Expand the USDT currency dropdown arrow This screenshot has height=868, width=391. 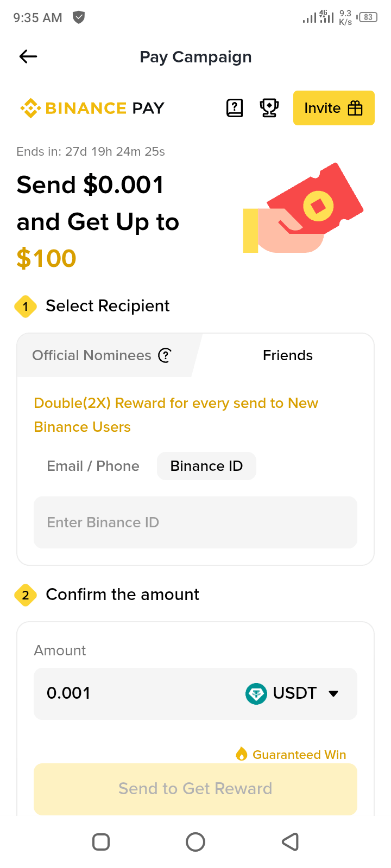pyautogui.click(x=334, y=693)
